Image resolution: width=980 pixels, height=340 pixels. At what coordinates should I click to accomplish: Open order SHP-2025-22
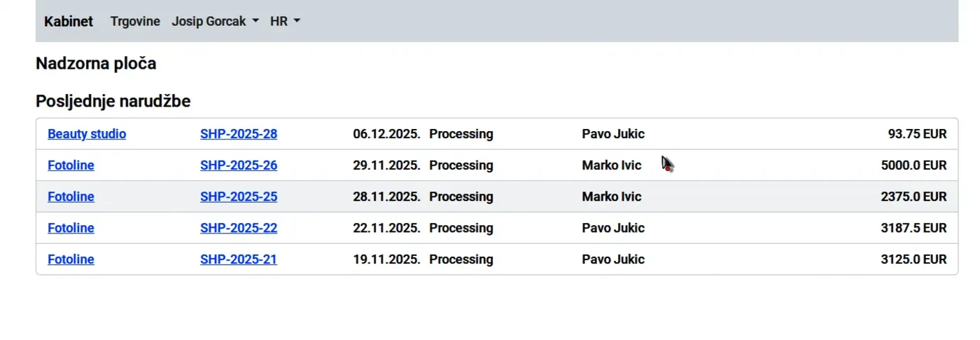pos(239,229)
